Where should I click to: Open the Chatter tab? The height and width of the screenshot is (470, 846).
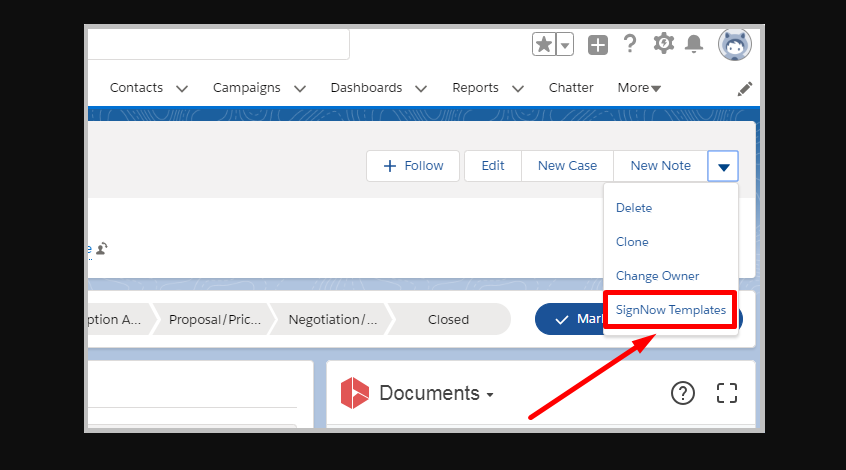click(x=571, y=88)
